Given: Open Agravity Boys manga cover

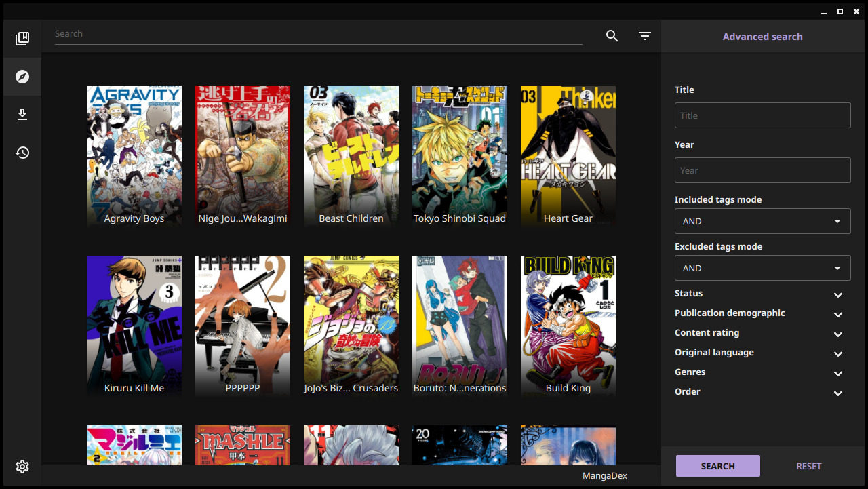Looking at the screenshot, I should (x=134, y=156).
